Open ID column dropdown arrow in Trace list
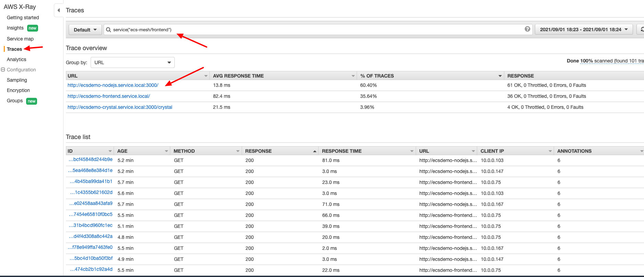644x277 pixels. (110, 151)
